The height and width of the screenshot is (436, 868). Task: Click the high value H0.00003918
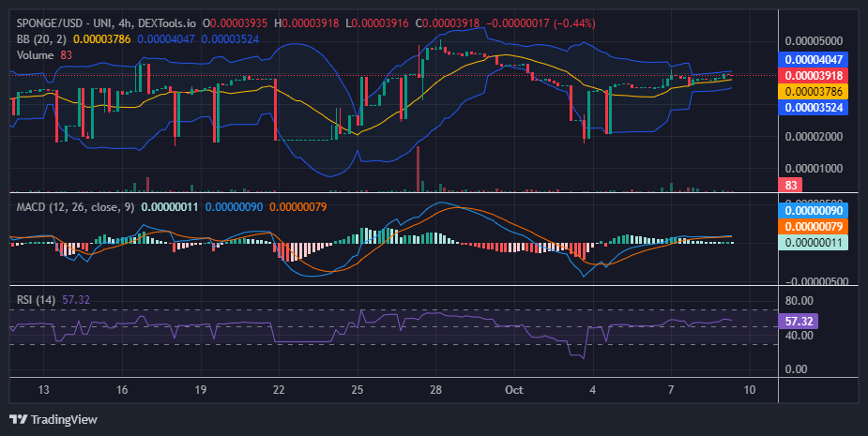306,23
